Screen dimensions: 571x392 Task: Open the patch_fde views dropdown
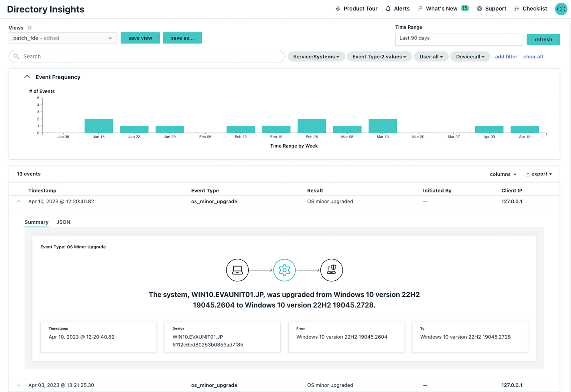click(x=63, y=38)
